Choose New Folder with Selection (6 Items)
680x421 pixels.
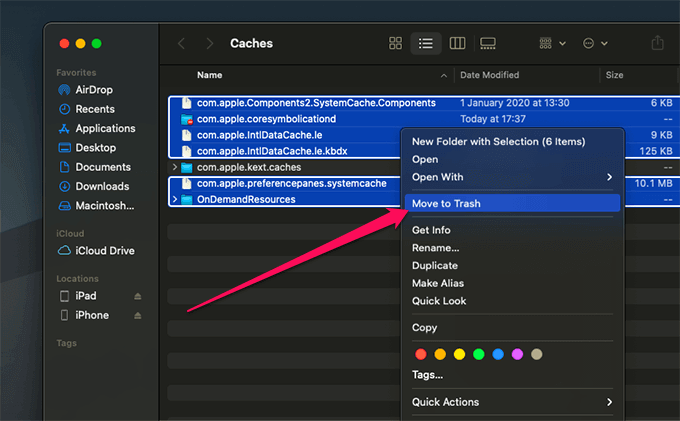[x=498, y=141]
